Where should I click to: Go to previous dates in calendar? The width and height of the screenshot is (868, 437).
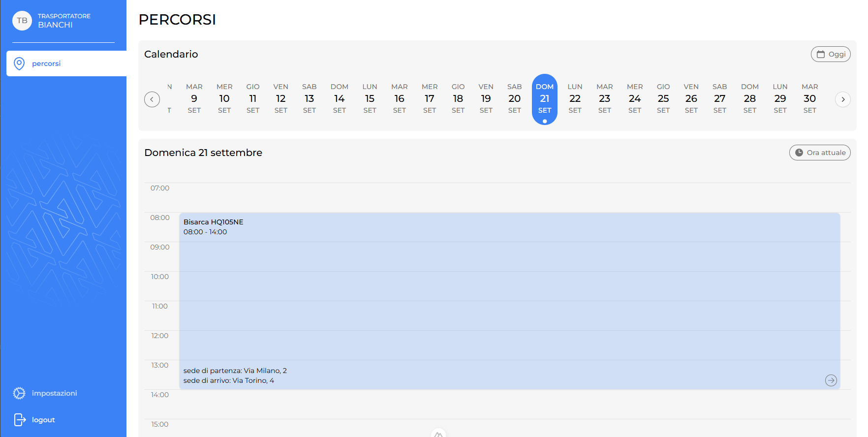(152, 99)
